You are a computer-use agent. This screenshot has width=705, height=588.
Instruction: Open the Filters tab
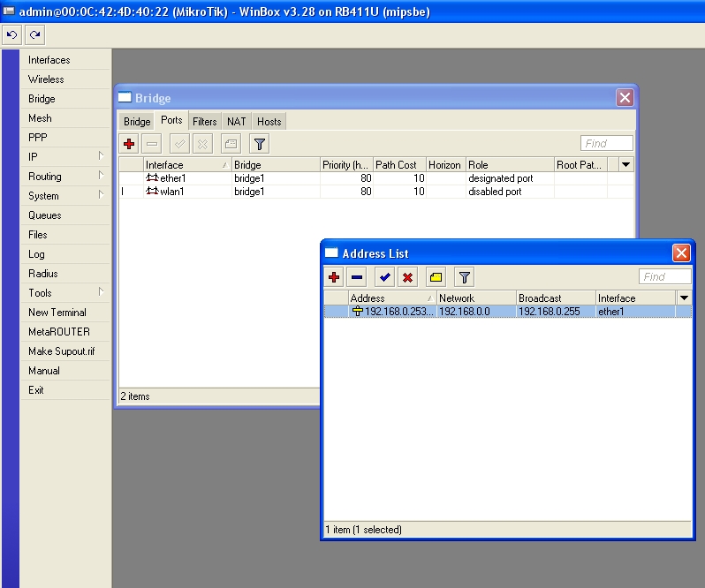click(x=205, y=121)
